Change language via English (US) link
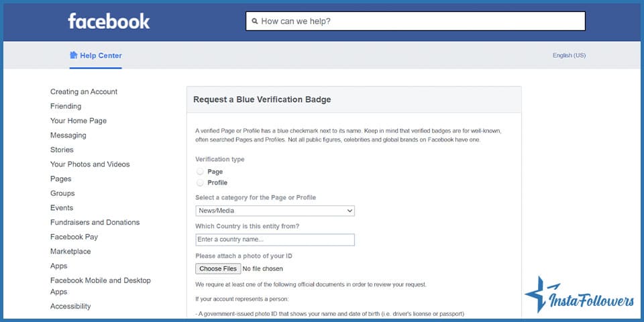644x322 pixels. [x=569, y=56]
